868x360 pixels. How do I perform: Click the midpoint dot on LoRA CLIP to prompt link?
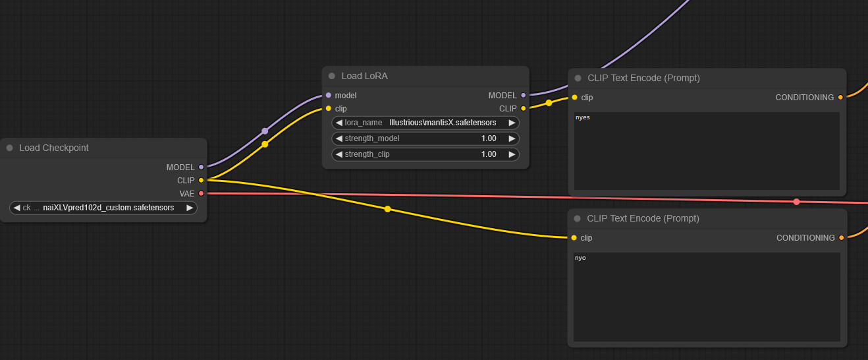pyautogui.click(x=549, y=103)
